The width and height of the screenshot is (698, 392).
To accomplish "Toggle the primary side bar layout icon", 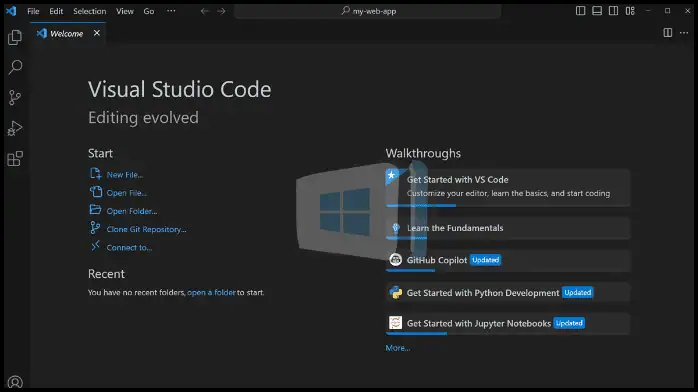I will (580, 11).
